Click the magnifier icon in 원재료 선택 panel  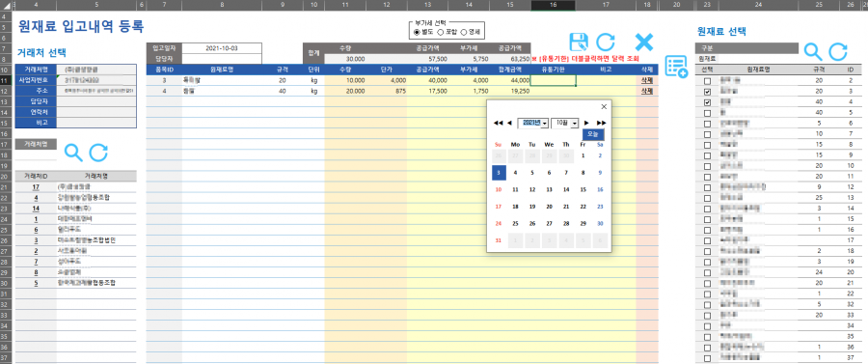point(813,51)
